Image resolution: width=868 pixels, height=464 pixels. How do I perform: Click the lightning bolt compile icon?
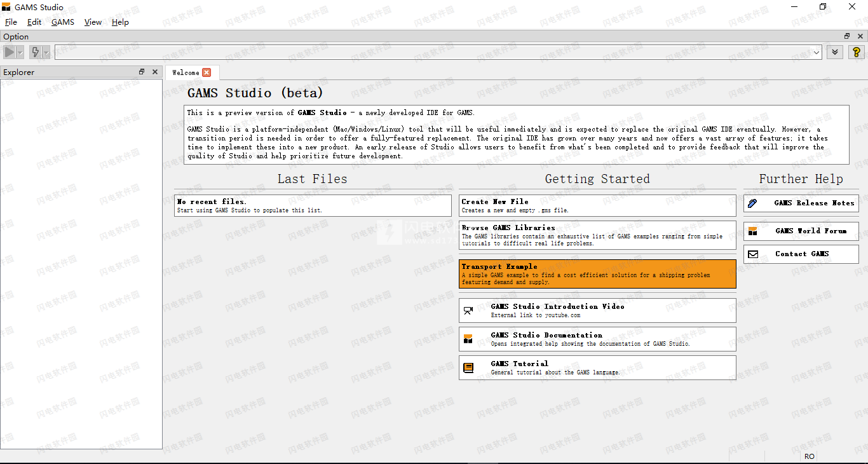tap(36, 52)
